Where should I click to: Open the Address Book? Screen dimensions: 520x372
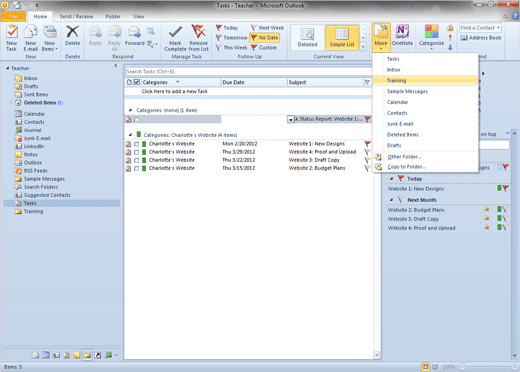coord(481,38)
